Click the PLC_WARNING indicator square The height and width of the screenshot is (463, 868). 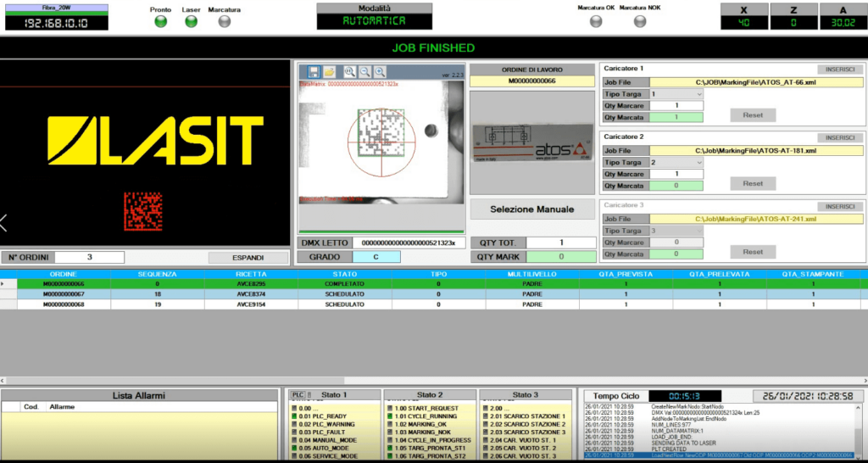point(294,424)
